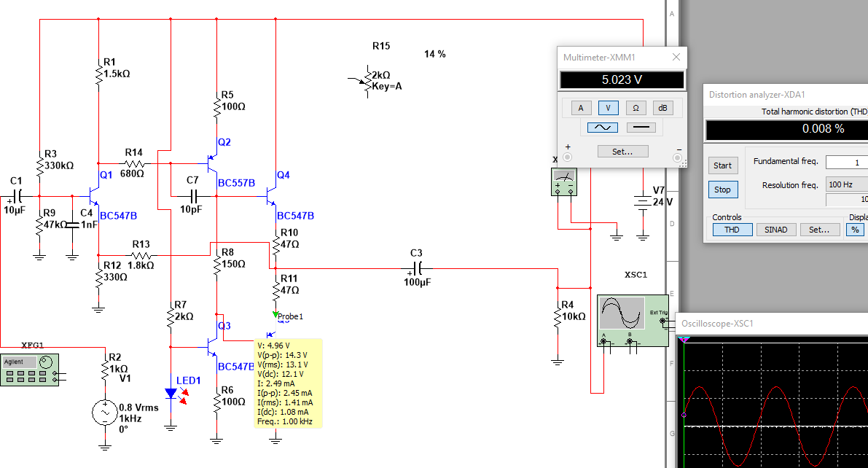868x468 pixels.
Task: Select transistor Q1 BC547B symbol
Action: click(x=93, y=195)
